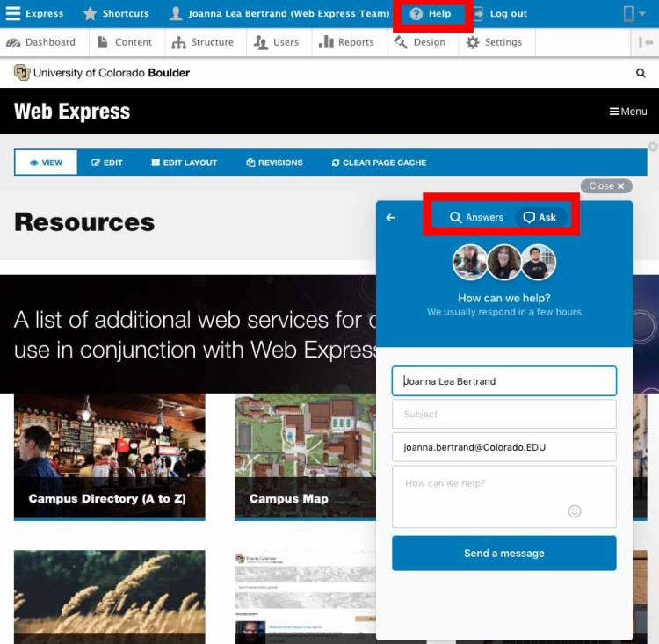
Task: Click the middle support agent avatar
Action: (x=504, y=262)
